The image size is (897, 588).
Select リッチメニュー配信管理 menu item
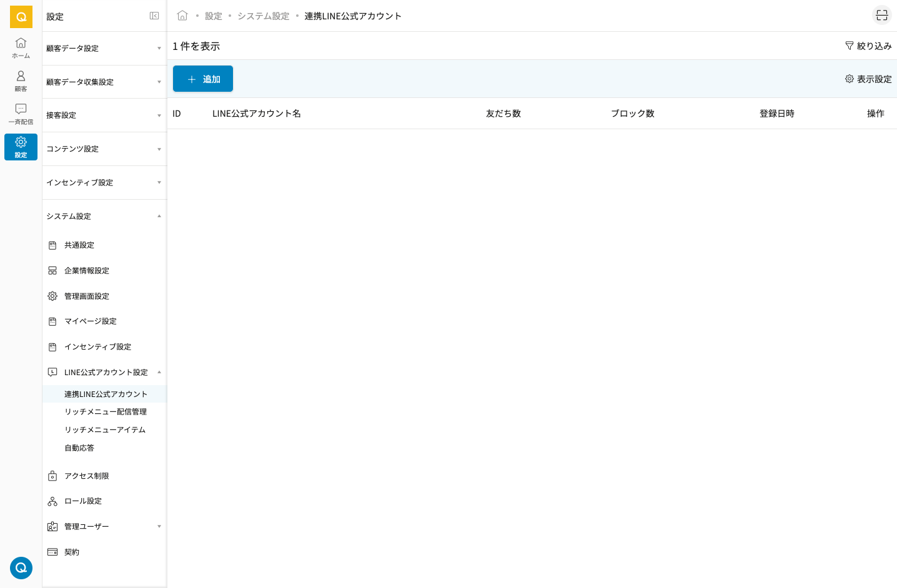tap(106, 412)
